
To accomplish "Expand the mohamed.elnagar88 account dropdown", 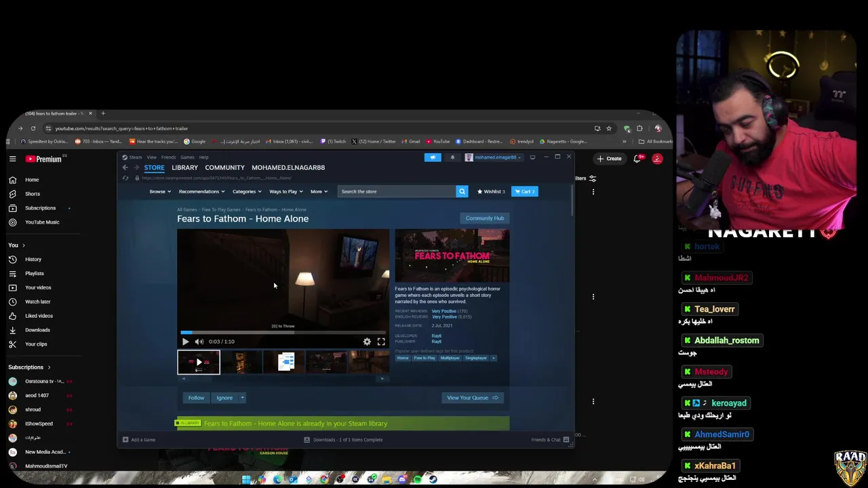I will pos(494,157).
